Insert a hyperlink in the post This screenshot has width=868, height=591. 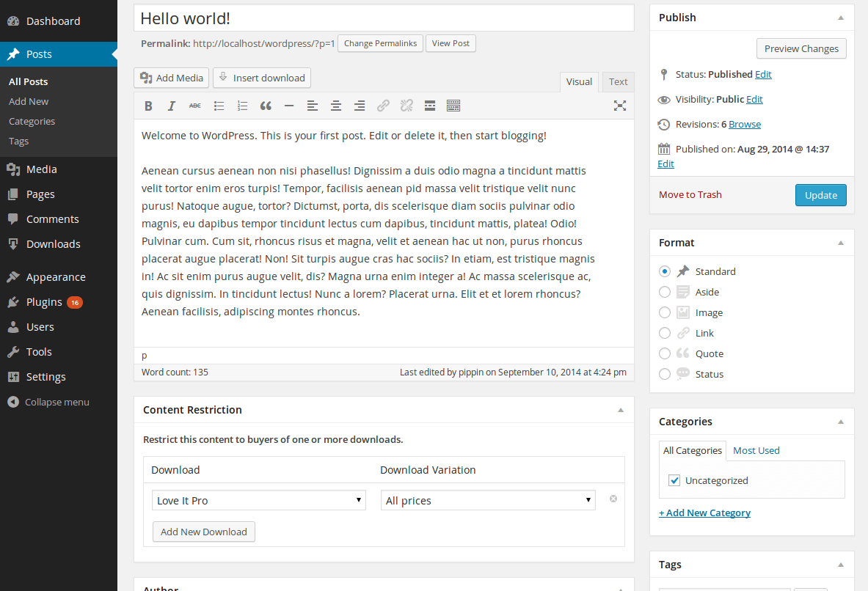[x=383, y=106]
